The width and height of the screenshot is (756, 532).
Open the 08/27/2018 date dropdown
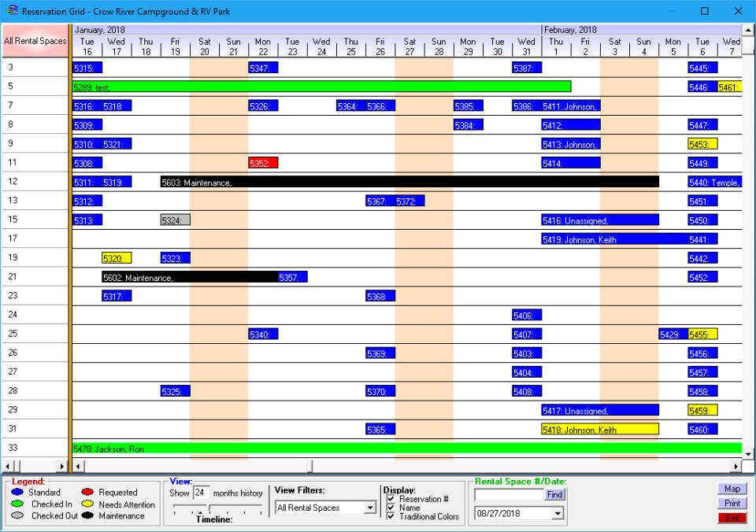(x=558, y=513)
